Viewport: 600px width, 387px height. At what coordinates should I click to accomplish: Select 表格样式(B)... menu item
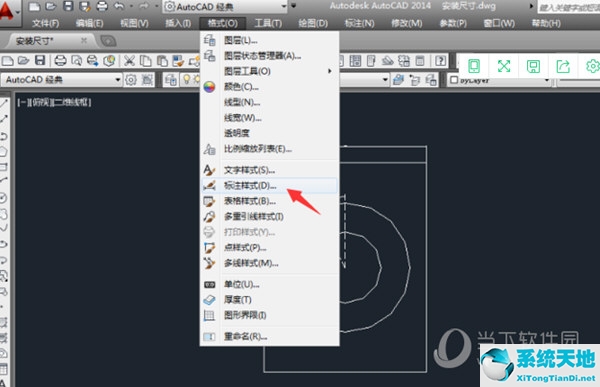269,201
